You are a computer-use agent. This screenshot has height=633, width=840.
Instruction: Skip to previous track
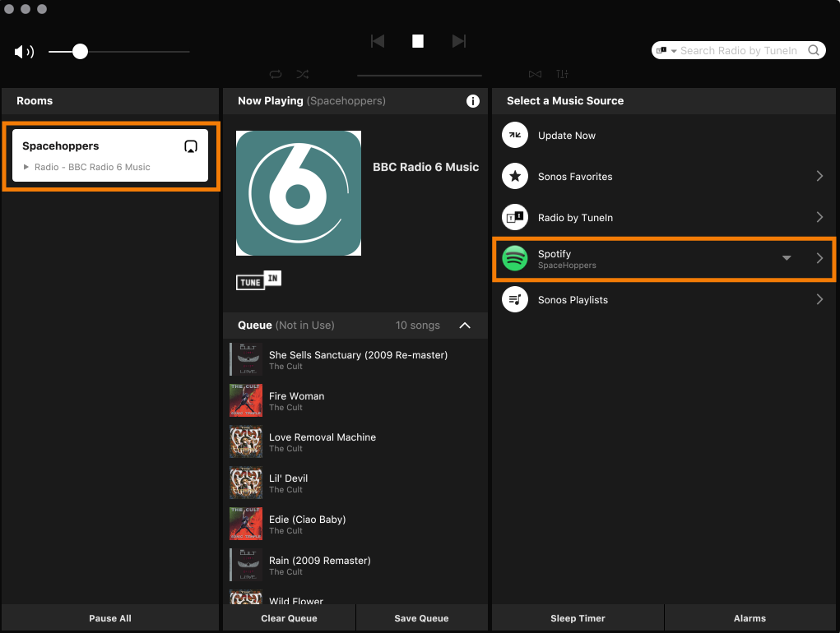[x=377, y=41]
